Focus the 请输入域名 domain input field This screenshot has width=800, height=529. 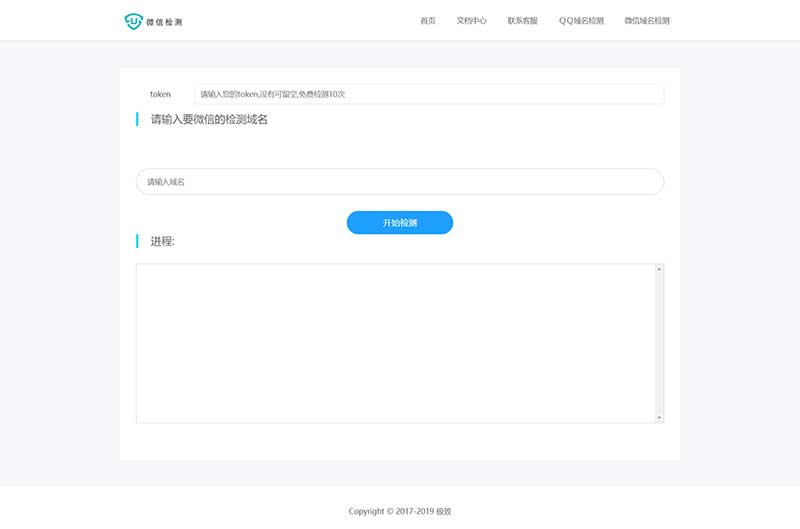(400, 182)
